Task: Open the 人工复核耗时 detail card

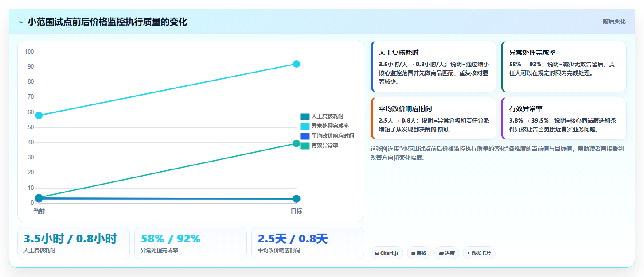Action: 433,66
